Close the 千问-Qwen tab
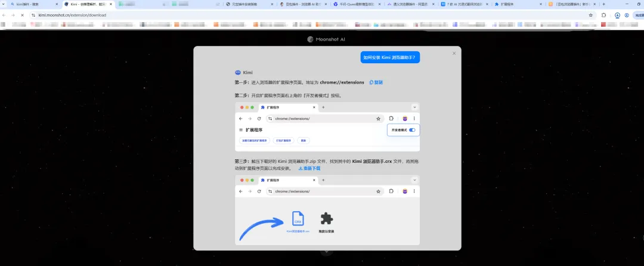Viewport: 644px width, 266px height. point(379,4)
